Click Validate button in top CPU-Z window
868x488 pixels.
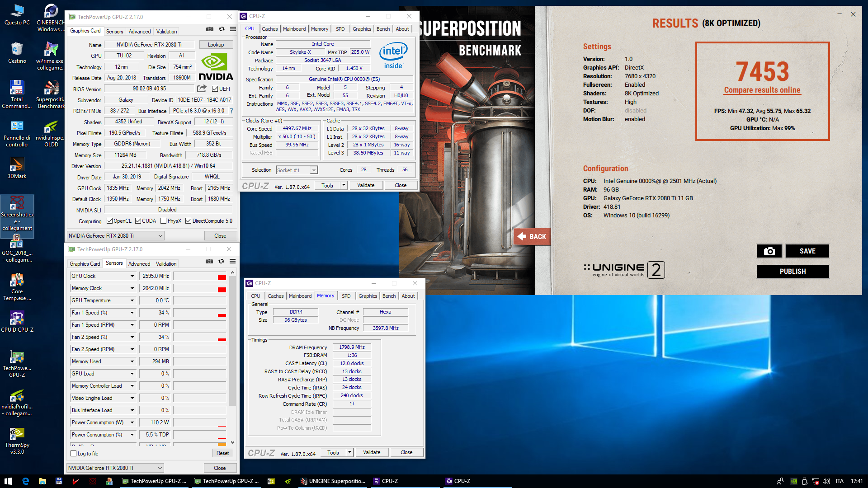(366, 185)
